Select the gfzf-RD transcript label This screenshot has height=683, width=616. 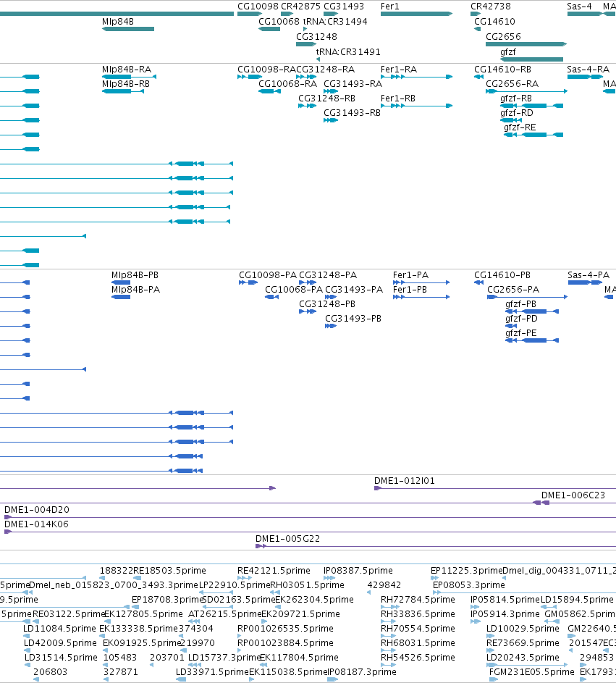[x=517, y=113]
